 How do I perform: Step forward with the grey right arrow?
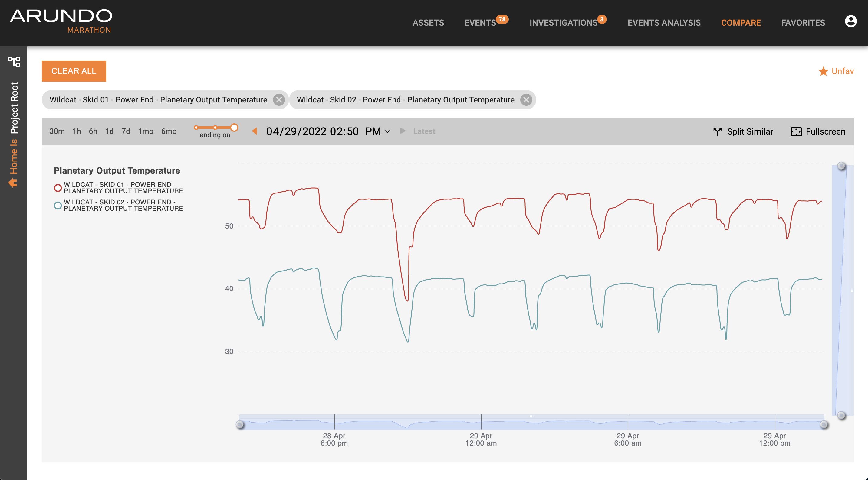tap(403, 131)
